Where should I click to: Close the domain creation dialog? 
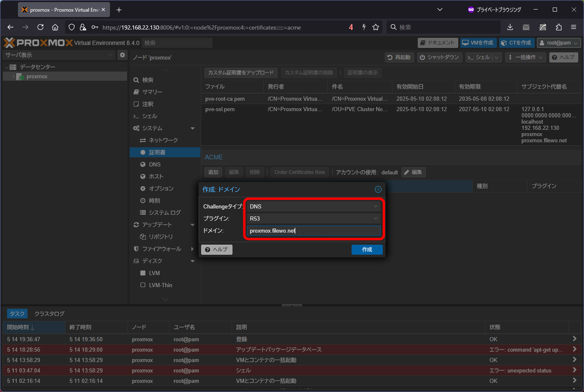378,189
